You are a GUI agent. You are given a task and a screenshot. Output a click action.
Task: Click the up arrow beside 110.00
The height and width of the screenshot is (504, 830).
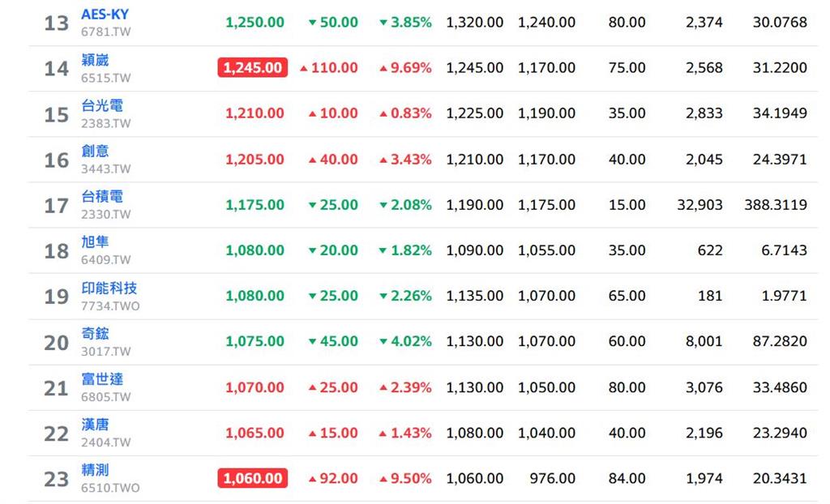click(x=304, y=68)
